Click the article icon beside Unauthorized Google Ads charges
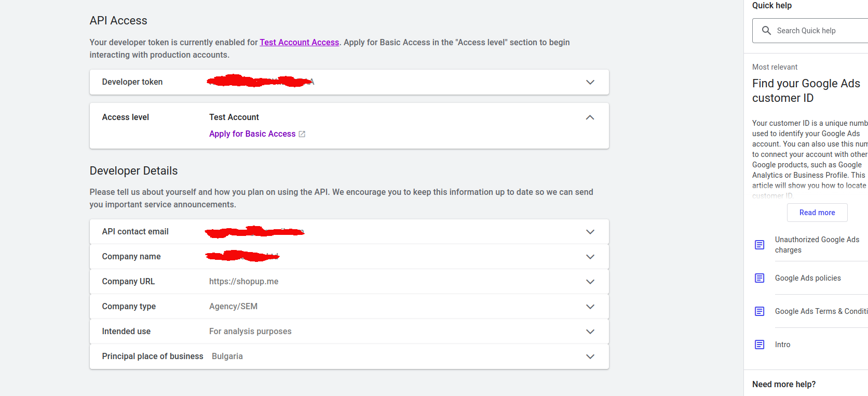 tap(759, 245)
